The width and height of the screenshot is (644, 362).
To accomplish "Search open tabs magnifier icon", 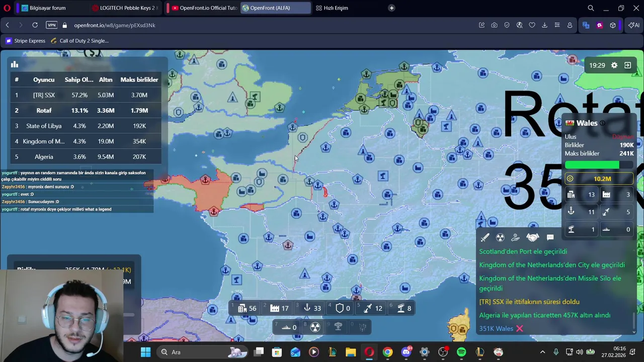I will [x=591, y=8].
